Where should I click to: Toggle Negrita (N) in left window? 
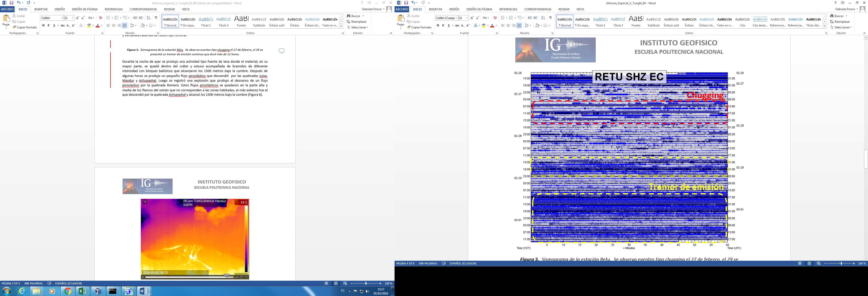pyautogui.click(x=43, y=26)
